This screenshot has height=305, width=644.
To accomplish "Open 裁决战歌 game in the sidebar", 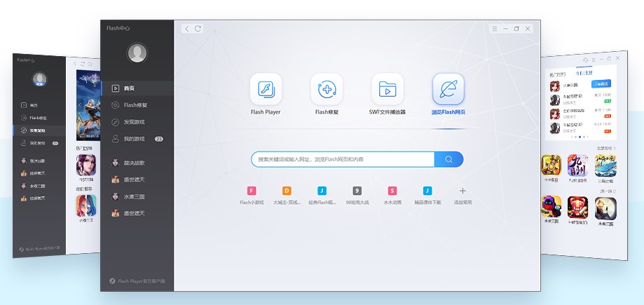I will coord(134,163).
